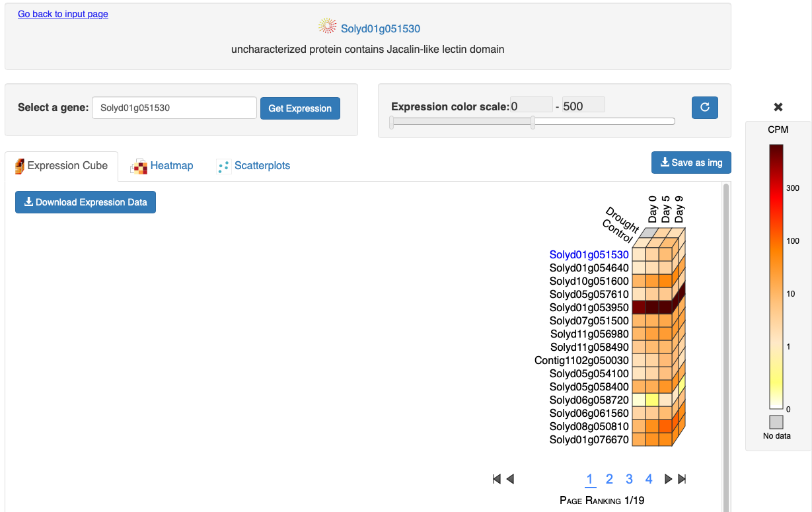Screen dimensions: 812x512
Task: Click the Select a gene input field
Action: (174, 108)
